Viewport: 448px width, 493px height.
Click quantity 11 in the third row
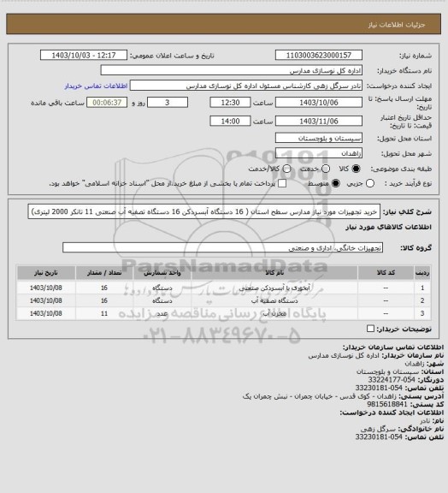pos(104,313)
